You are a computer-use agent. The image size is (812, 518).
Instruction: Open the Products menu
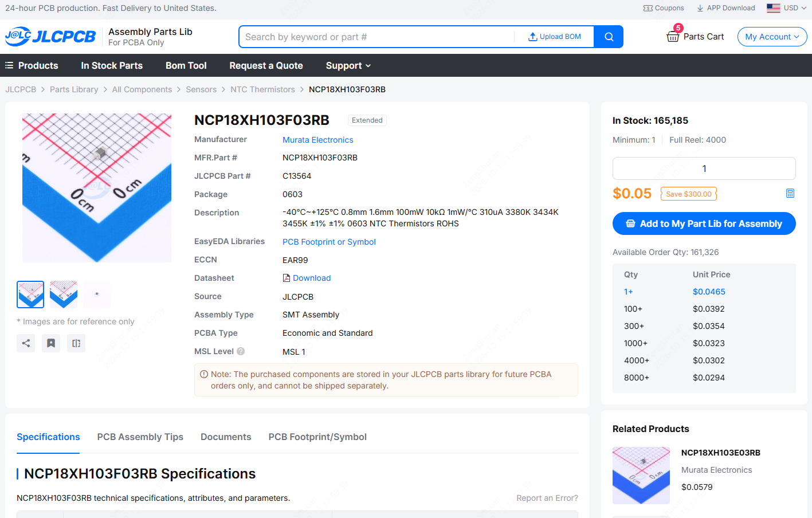tap(32, 65)
